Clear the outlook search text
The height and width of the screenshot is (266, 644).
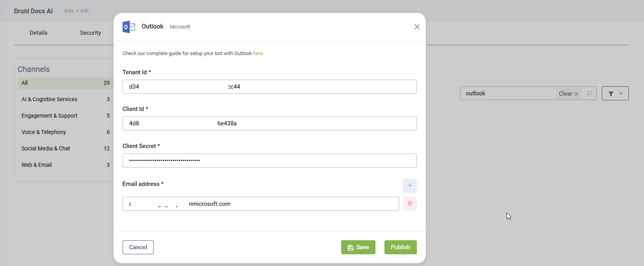tap(569, 94)
